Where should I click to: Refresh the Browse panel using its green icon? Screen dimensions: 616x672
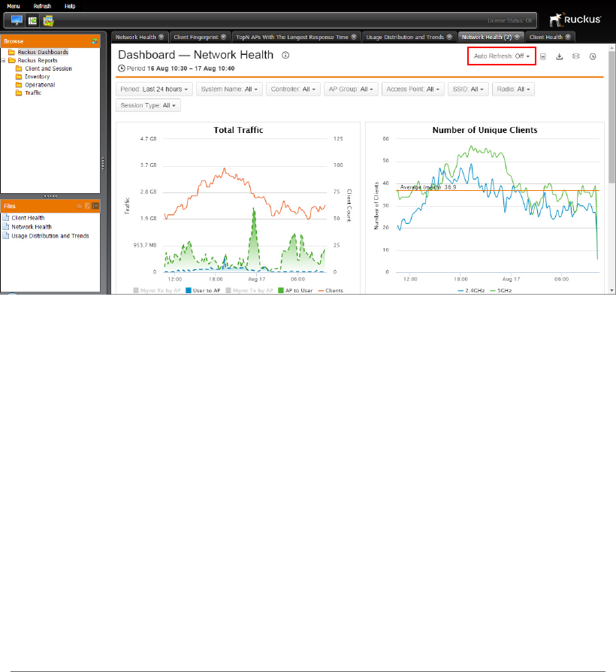pos(94,41)
